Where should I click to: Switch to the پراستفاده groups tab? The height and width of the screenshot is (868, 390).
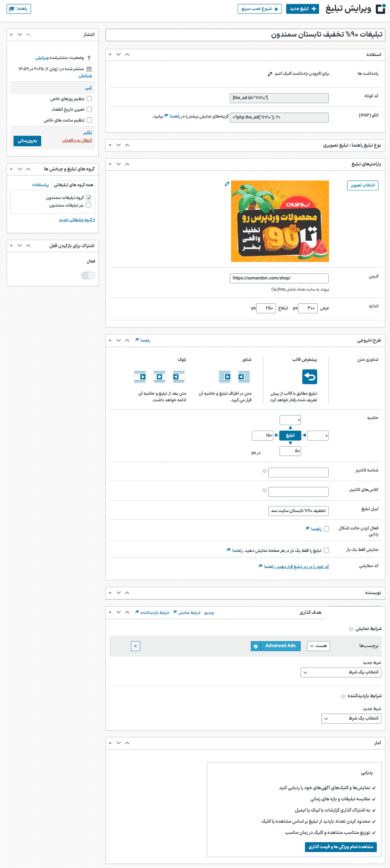click(40, 185)
